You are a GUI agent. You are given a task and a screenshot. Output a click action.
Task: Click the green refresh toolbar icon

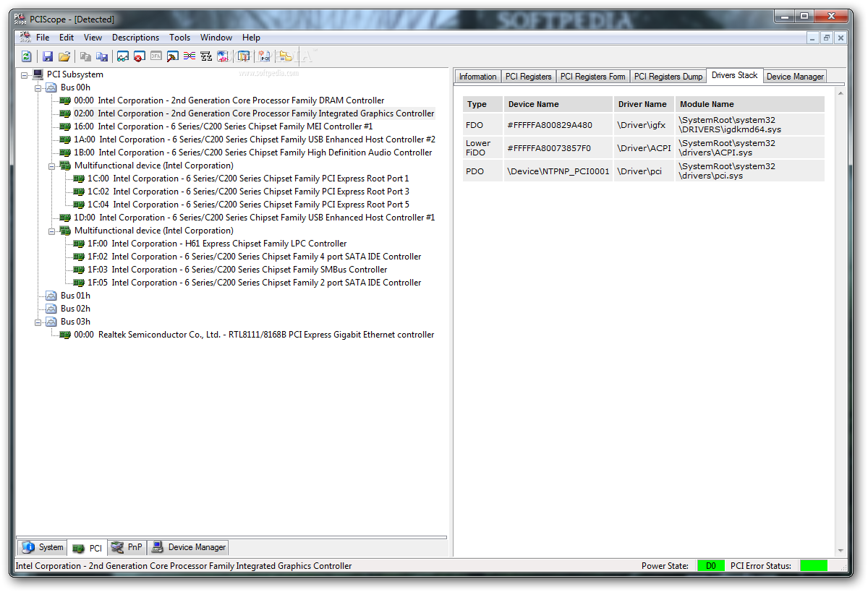coord(27,56)
